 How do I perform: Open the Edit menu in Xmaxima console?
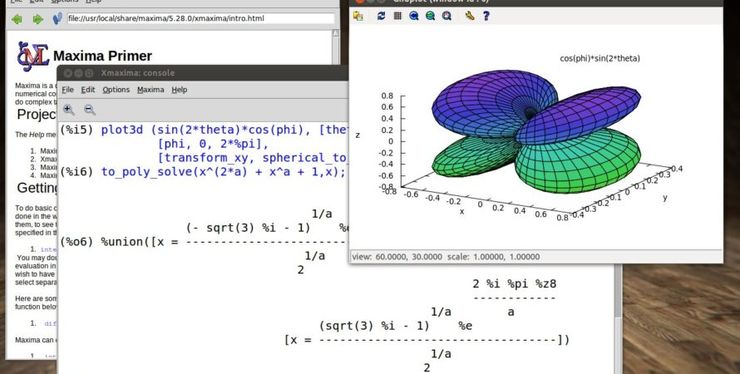(x=88, y=90)
